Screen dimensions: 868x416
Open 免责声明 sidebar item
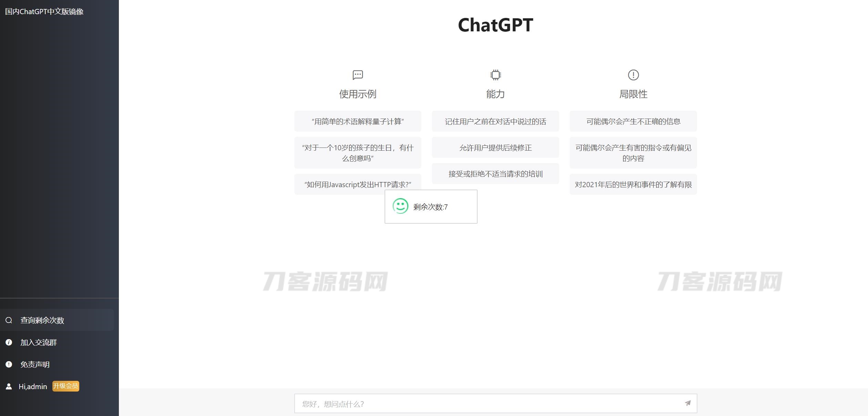coord(35,364)
